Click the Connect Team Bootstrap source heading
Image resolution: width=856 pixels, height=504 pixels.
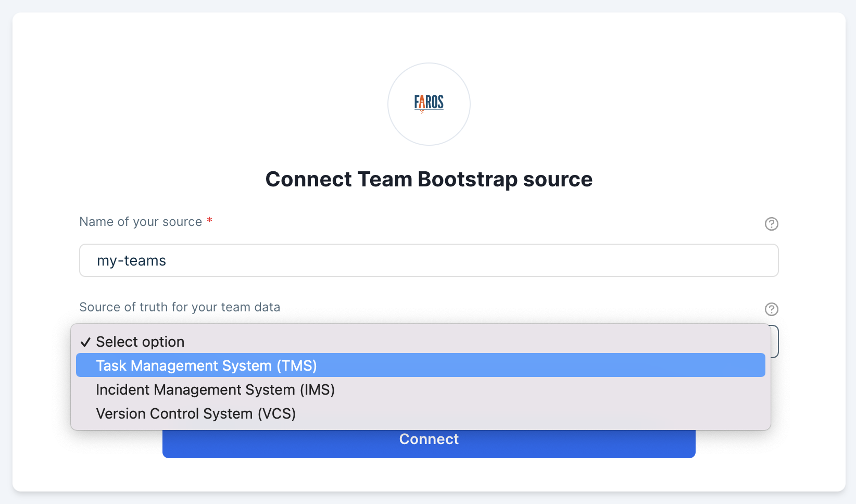point(429,179)
